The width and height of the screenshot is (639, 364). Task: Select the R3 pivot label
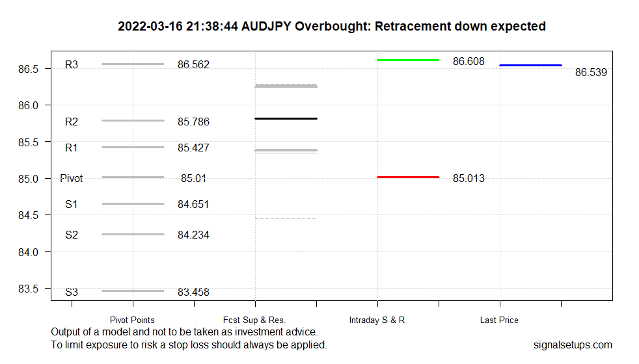pyautogui.click(x=72, y=65)
